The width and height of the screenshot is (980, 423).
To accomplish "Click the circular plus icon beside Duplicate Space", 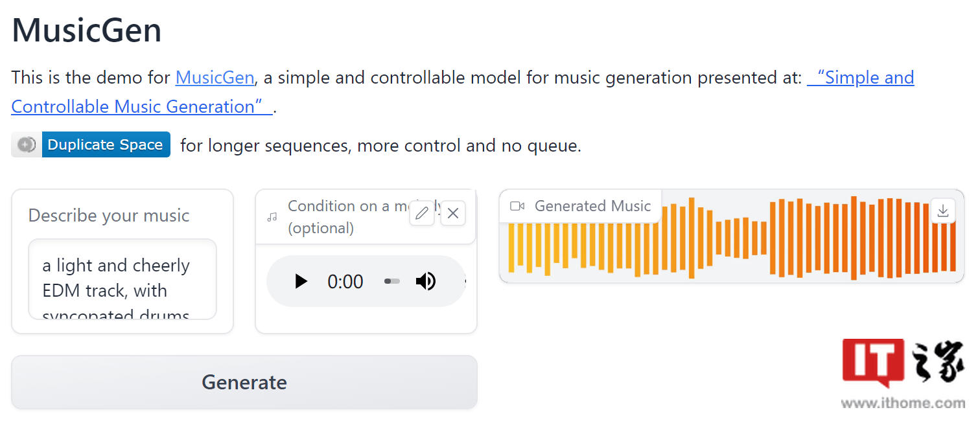I will point(26,144).
